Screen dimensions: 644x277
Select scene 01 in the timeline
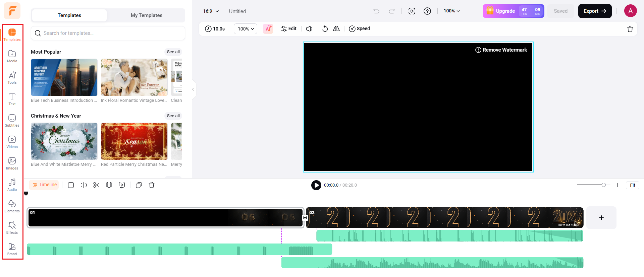click(166, 218)
